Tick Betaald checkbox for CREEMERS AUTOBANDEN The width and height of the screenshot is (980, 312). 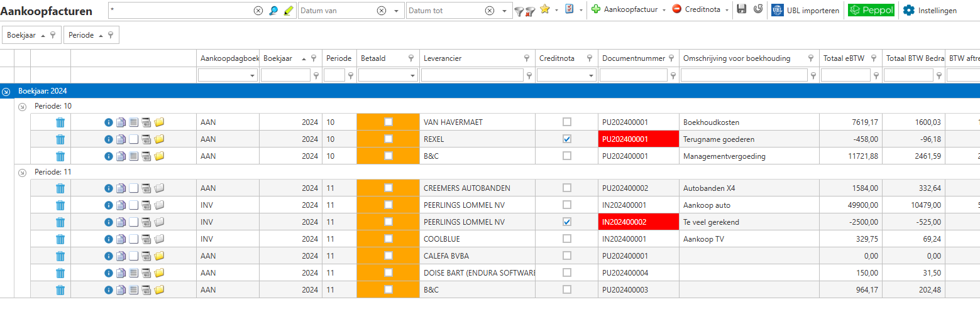click(x=388, y=188)
